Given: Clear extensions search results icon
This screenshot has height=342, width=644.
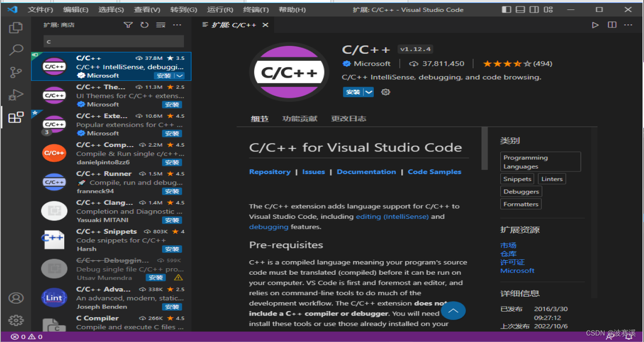Looking at the screenshot, I should click(x=161, y=25).
